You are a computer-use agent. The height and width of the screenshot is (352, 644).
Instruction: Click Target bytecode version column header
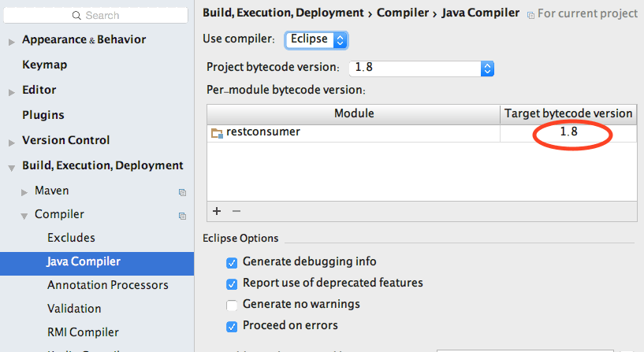pos(568,113)
